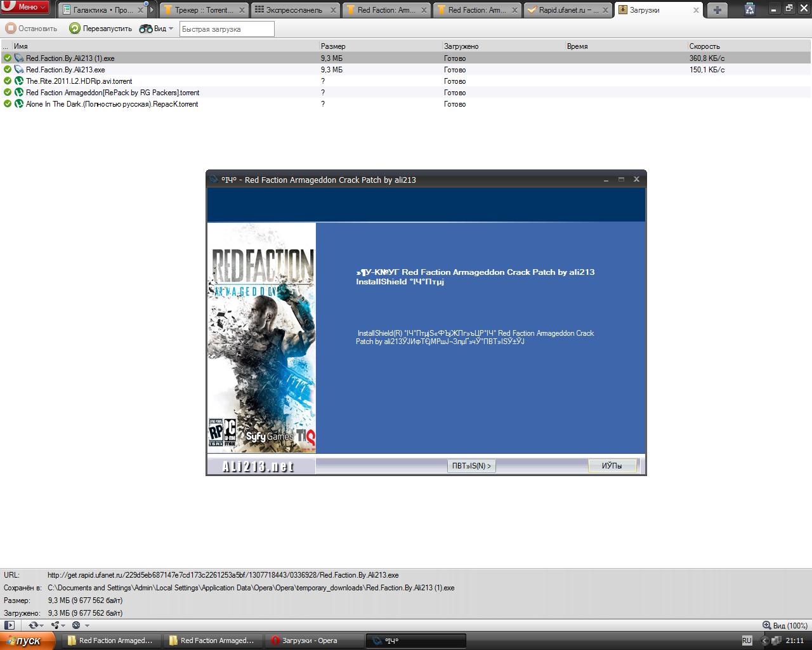Sort downloads by the Скорость column
Screen dimensions: 812x650
coord(749,46)
